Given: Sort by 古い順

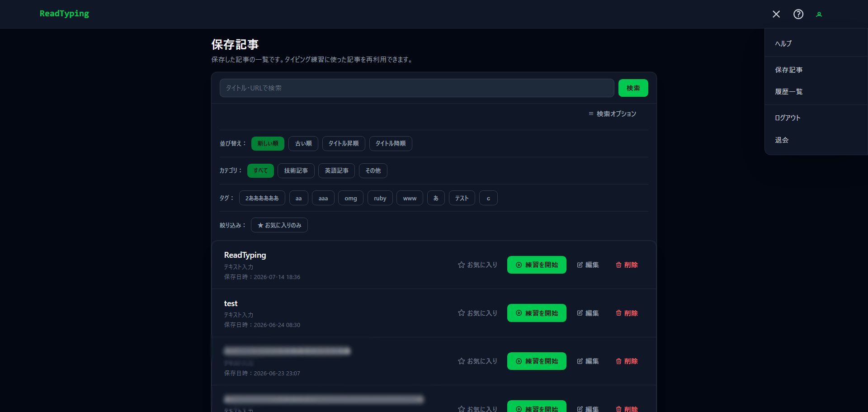Looking at the screenshot, I should click(303, 143).
